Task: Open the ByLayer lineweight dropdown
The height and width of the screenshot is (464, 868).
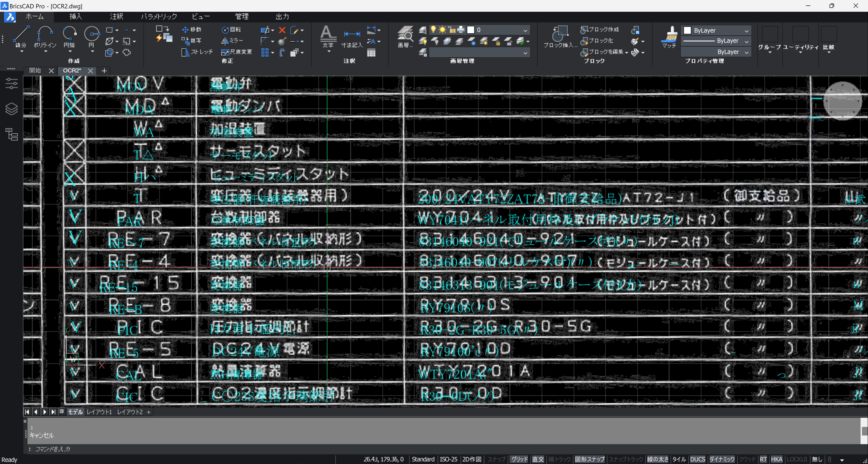Action: 746,52
